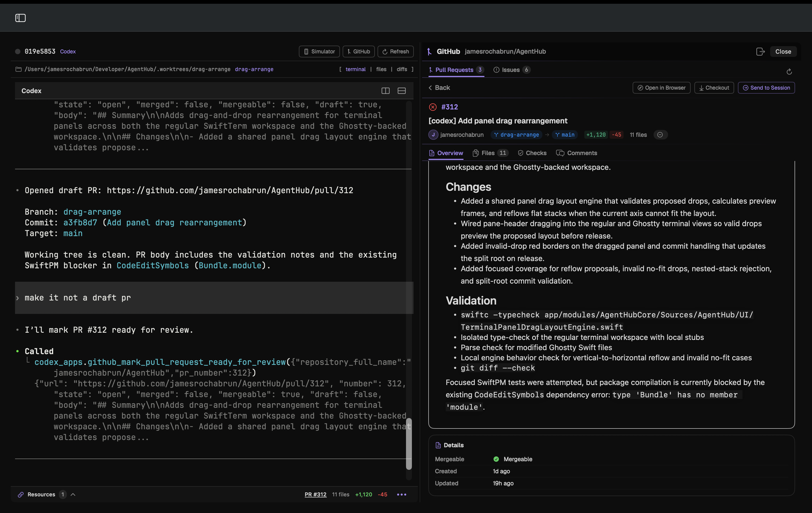This screenshot has height=513, width=812.
Task: Open the Pull Requests tab
Action: coord(456,70)
